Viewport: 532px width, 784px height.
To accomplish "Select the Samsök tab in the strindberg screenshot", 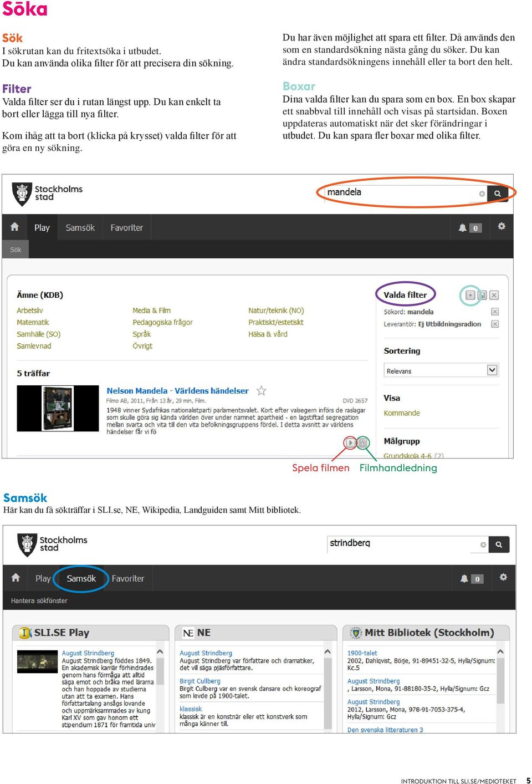I will click(x=81, y=578).
